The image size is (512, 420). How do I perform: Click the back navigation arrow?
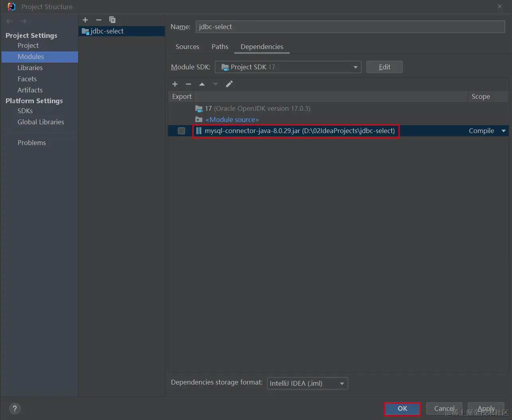tap(10, 21)
